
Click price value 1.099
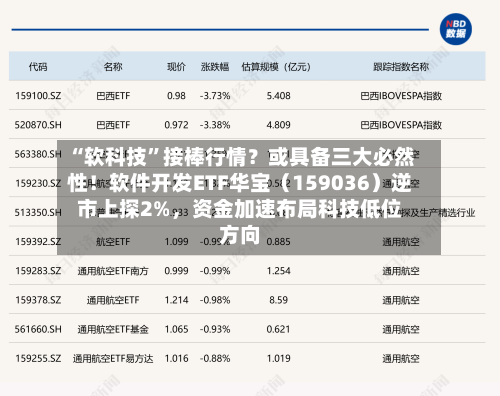[176, 242]
